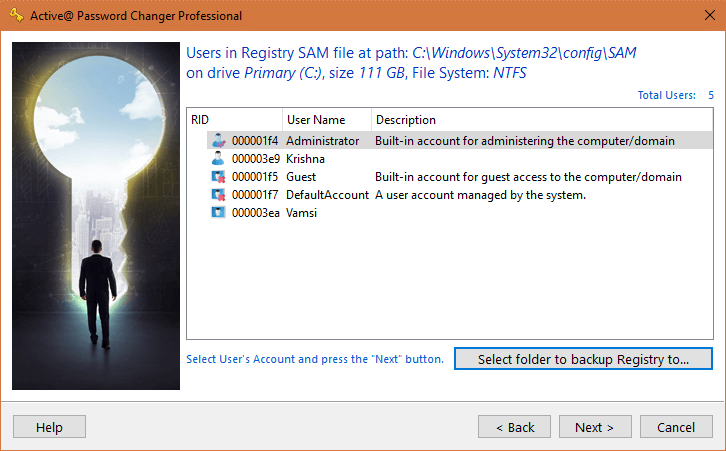726x451 pixels.
Task: Open Select folder to backup Registry dialog
Action: tap(583, 359)
